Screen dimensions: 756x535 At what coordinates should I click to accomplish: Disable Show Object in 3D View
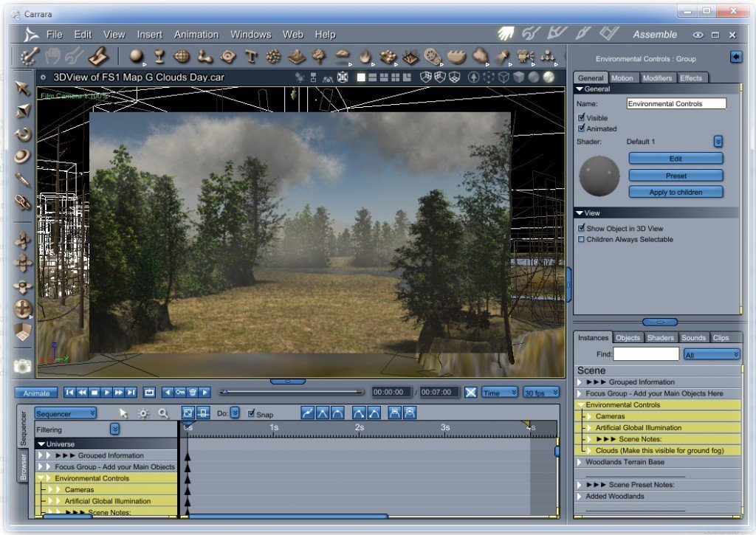(581, 228)
